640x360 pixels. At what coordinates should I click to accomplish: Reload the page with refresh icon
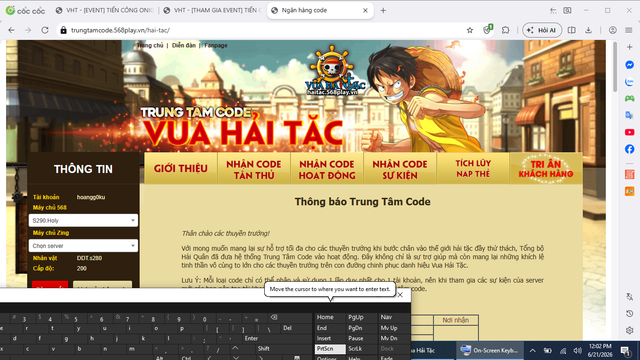click(x=45, y=30)
